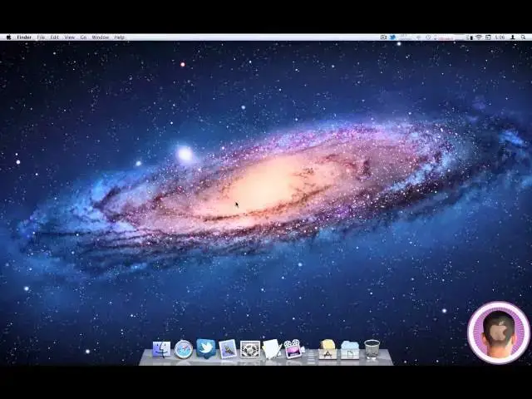Open the Apple menu

pos(8,37)
